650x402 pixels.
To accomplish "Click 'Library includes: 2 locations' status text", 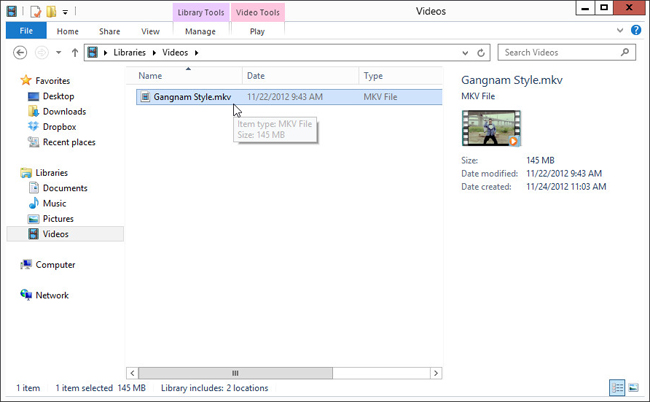I will coord(214,388).
